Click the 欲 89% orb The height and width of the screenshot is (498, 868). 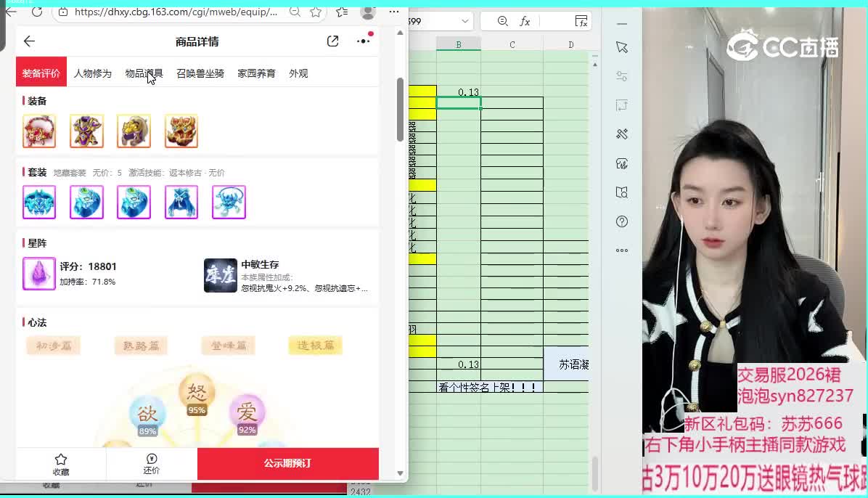(147, 417)
